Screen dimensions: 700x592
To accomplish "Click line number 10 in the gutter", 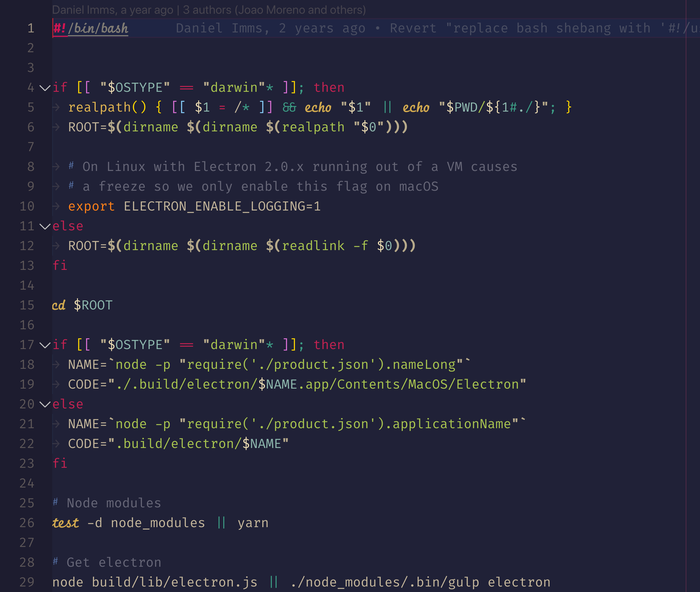I will click(27, 206).
